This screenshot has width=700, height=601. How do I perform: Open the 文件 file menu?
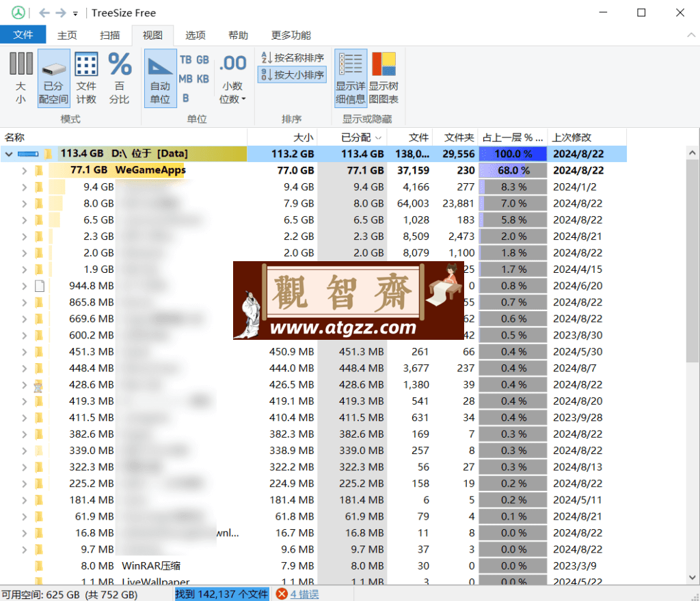(23, 35)
